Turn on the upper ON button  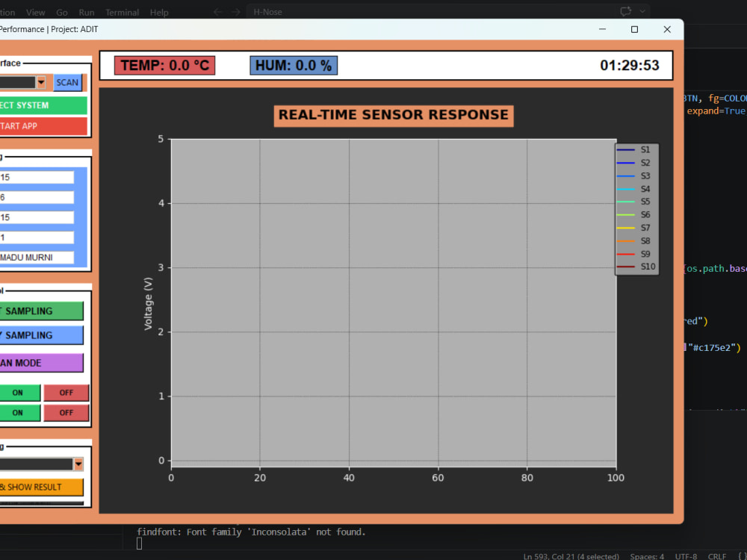[x=19, y=393]
